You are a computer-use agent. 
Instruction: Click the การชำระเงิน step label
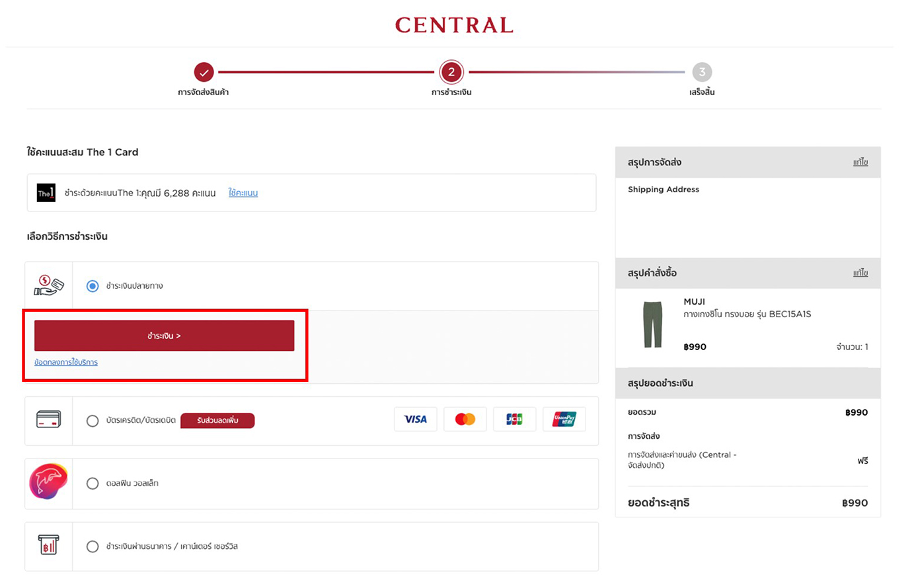pyautogui.click(x=451, y=92)
